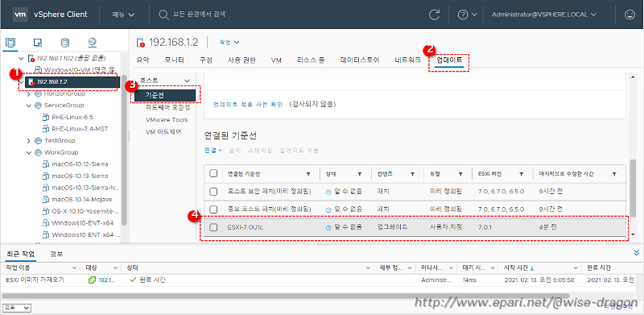The height and width of the screenshot is (315, 644).
Task: Expand the HorizonGroup tree node
Action: click(x=29, y=93)
